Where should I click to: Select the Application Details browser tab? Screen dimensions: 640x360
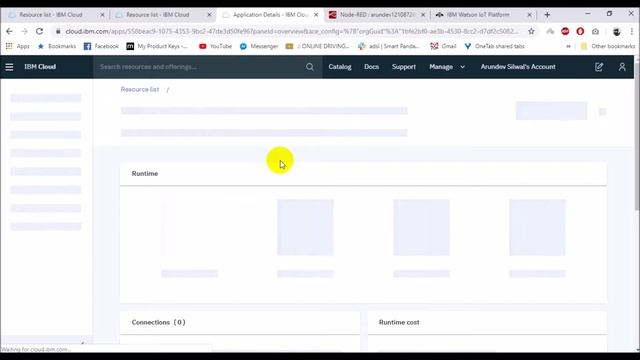click(x=270, y=15)
